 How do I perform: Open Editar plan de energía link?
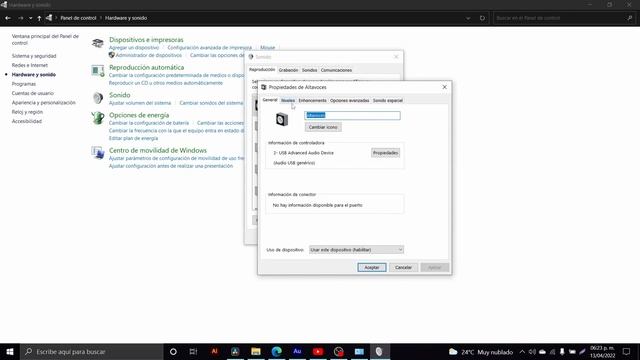click(133, 138)
